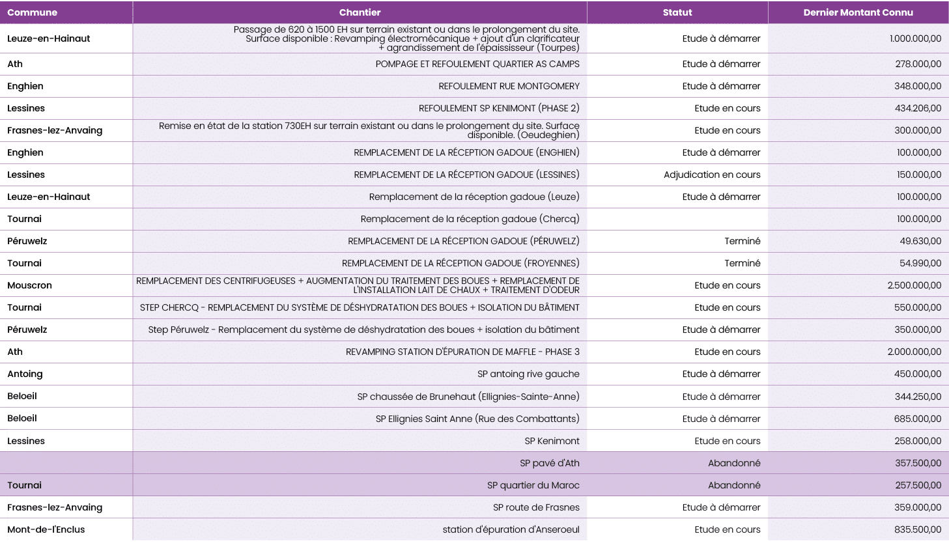Click POMPAGE ET REFOULEMENT QUARTIER AS CAMPS

tap(477, 64)
